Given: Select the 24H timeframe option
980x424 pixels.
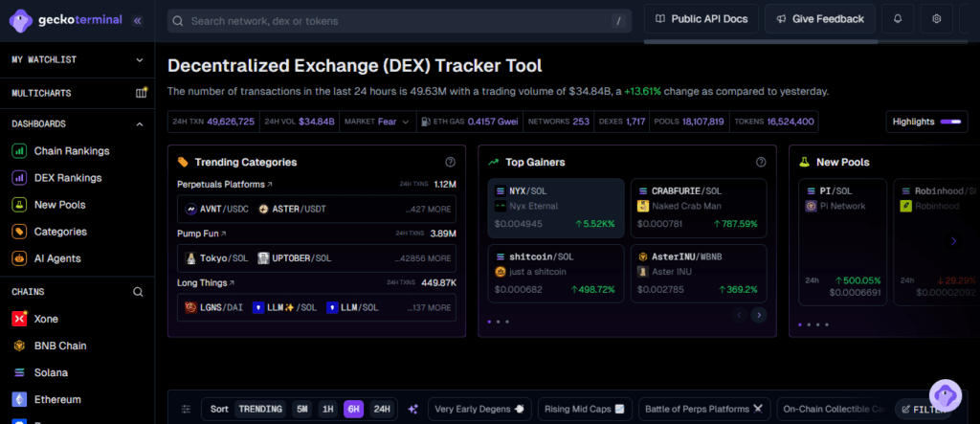Looking at the screenshot, I should 382,409.
